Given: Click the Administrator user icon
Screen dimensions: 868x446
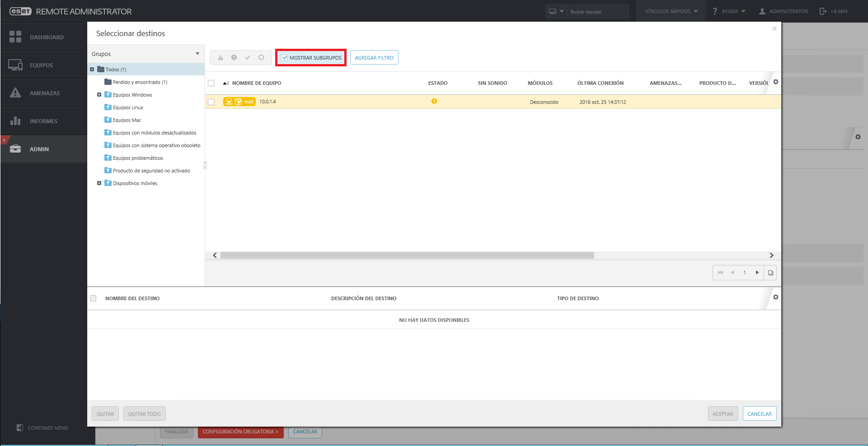Looking at the screenshot, I should (x=762, y=11).
